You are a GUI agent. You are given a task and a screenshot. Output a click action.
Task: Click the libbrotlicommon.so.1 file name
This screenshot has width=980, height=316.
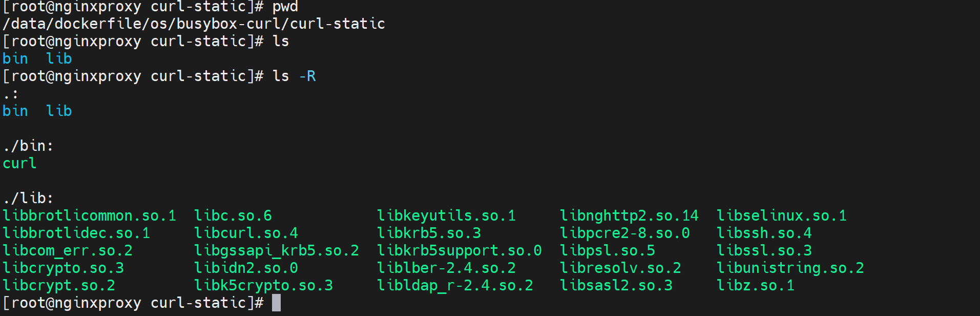(89, 215)
